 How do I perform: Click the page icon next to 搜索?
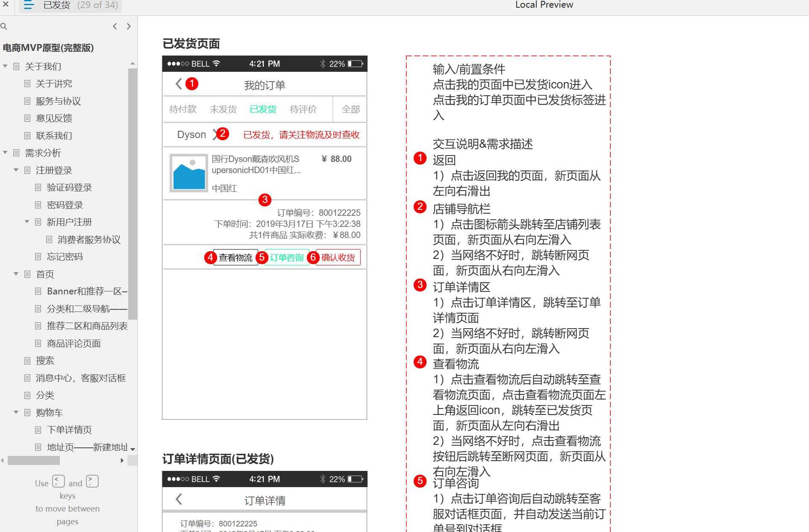point(27,361)
